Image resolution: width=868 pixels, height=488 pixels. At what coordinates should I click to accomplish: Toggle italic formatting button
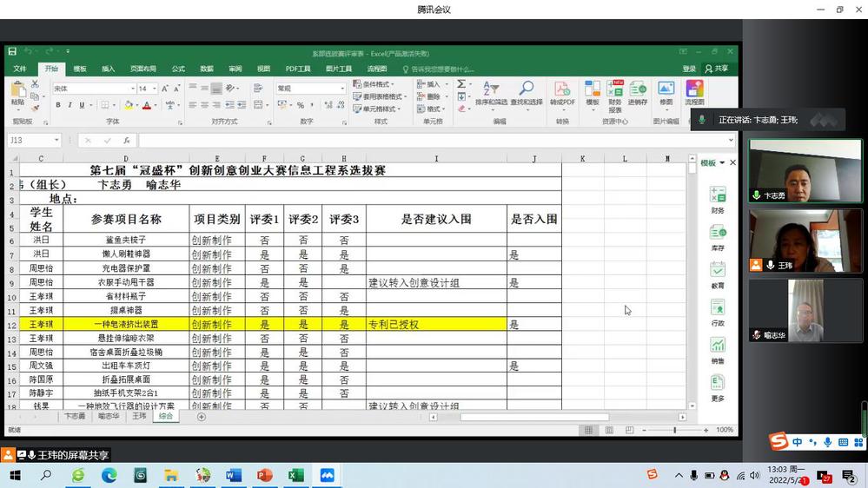pos(70,105)
